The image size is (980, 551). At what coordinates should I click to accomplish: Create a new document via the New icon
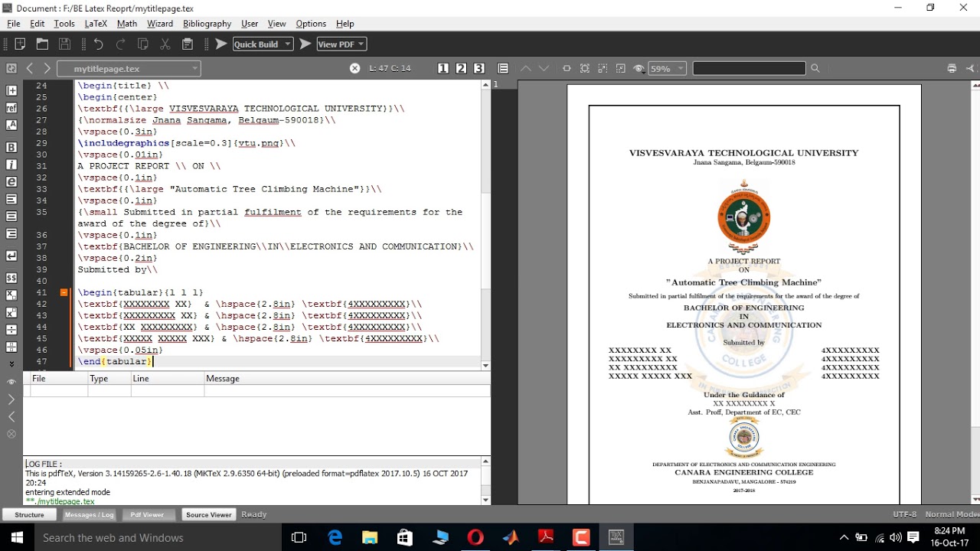coord(20,44)
